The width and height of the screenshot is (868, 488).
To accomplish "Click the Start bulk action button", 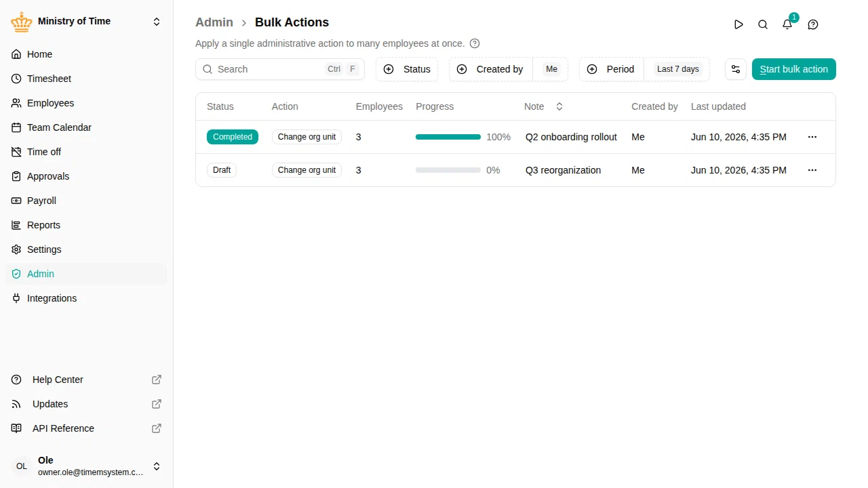I will [794, 69].
